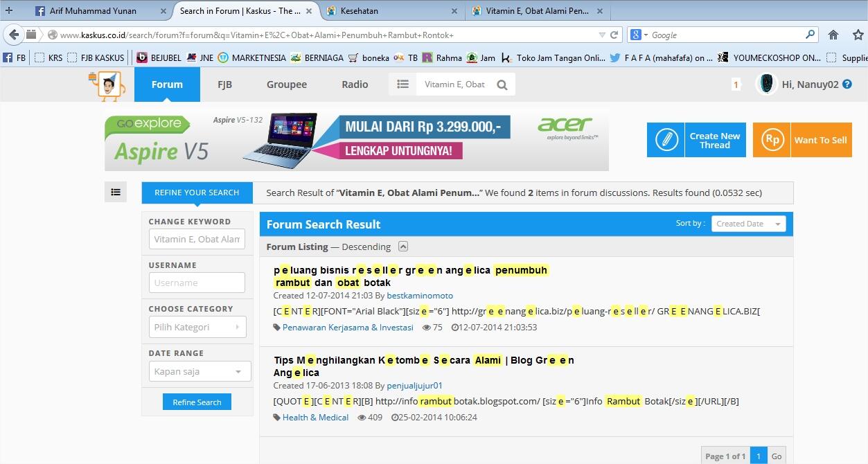The height and width of the screenshot is (464, 868).
Task: Select the Forum navigation item
Action: (x=167, y=84)
